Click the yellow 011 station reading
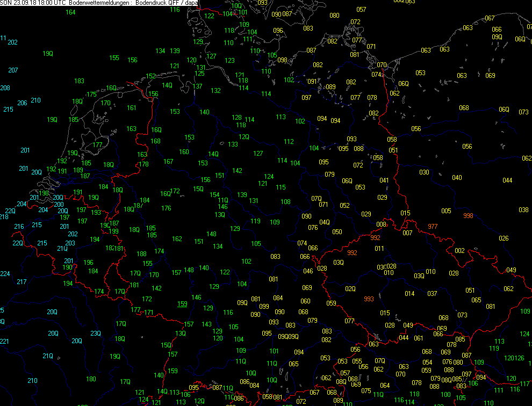 point(379,249)
